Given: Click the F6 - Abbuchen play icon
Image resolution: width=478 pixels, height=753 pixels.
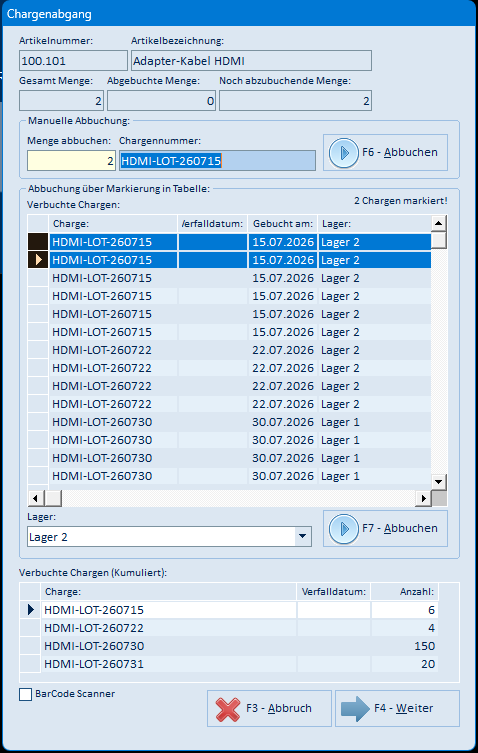Looking at the screenshot, I should pyautogui.click(x=343, y=153).
